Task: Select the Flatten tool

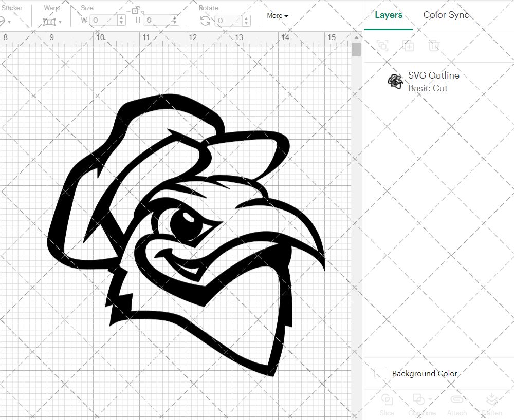Action: point(491,404)
